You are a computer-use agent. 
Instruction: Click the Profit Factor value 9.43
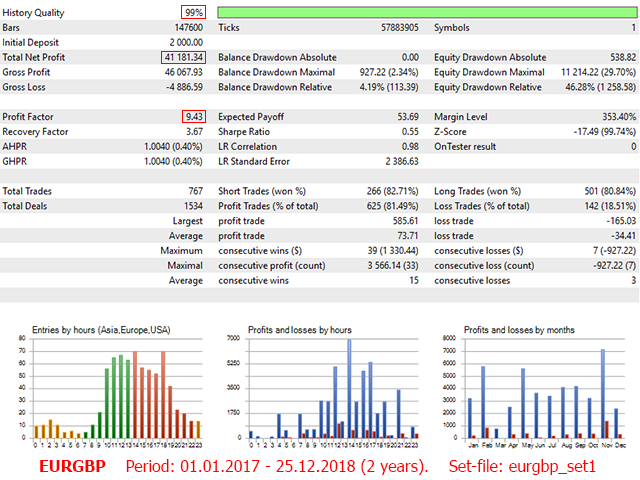(x=193, y=117)
